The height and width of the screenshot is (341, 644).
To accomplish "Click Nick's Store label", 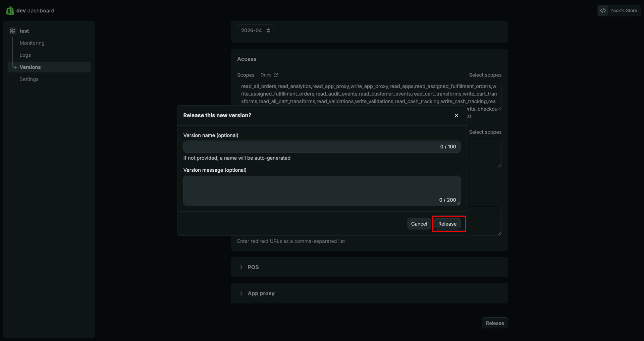I will 624,10.
